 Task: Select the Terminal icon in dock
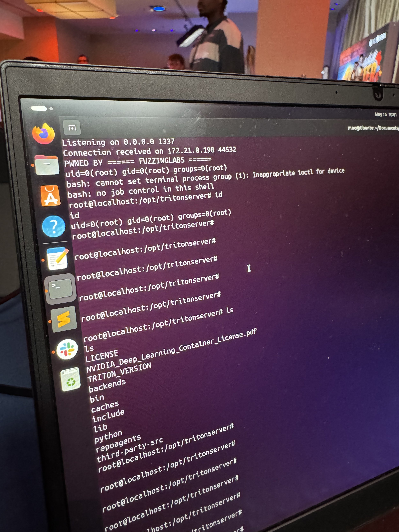[60, 289]
